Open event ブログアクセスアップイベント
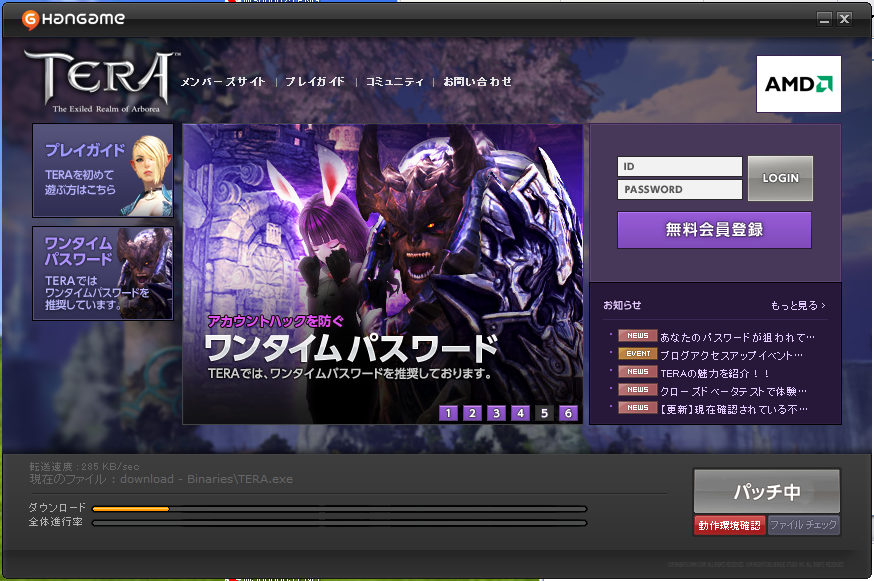The image size is (874, 581). (731, 355)
